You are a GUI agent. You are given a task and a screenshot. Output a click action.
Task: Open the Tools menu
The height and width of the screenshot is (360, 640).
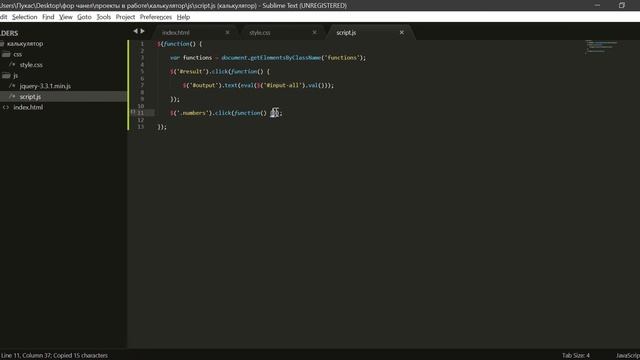(104, 17)
